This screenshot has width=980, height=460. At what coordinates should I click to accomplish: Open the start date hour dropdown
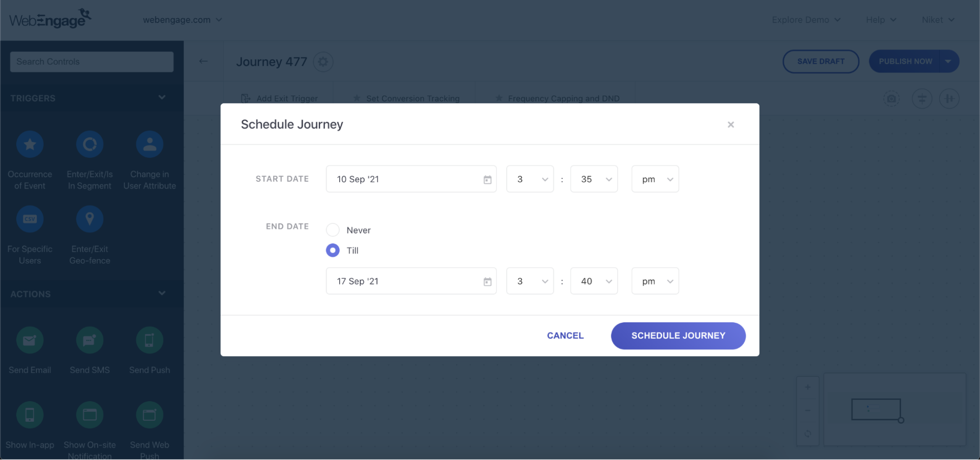click(530, 179)
